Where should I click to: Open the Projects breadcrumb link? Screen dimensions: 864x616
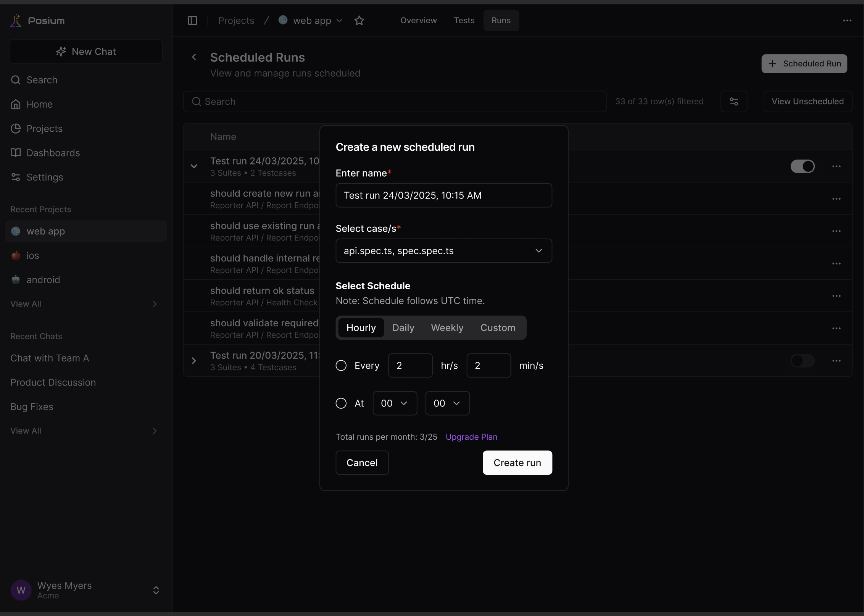pos(236,21)
